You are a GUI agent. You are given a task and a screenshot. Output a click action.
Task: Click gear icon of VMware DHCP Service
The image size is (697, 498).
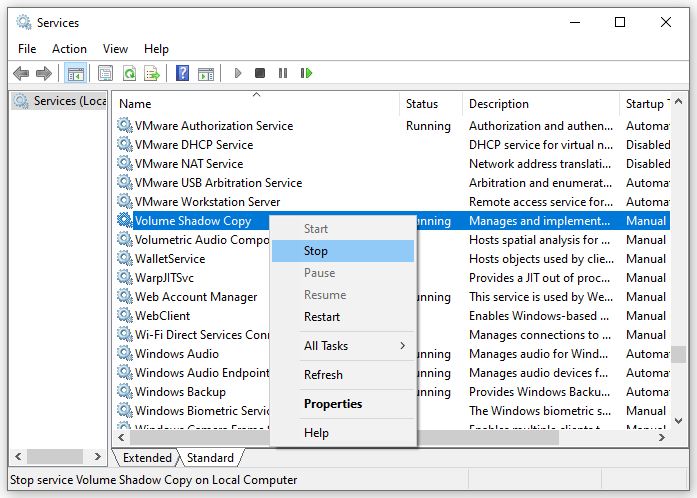[x=125, y=145]
